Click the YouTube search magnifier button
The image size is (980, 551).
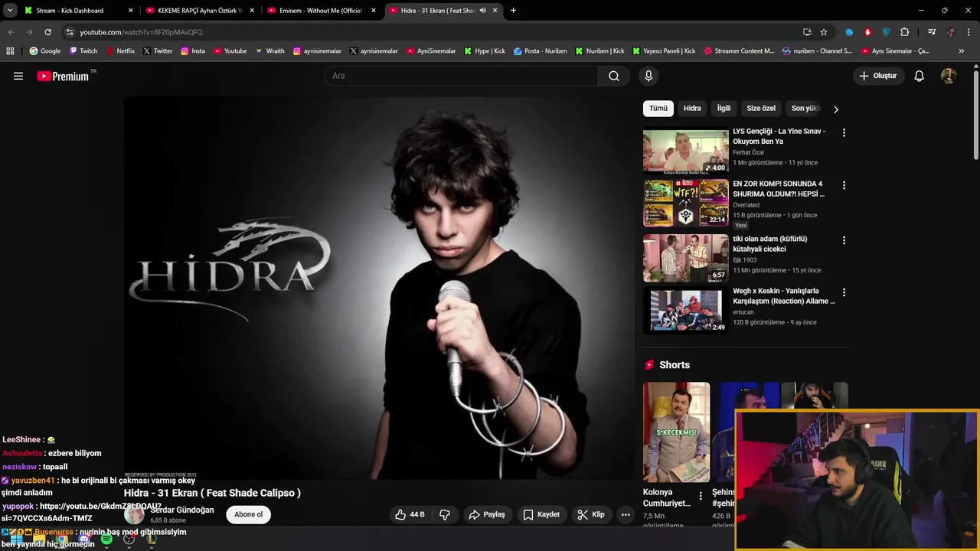point(614,76)
